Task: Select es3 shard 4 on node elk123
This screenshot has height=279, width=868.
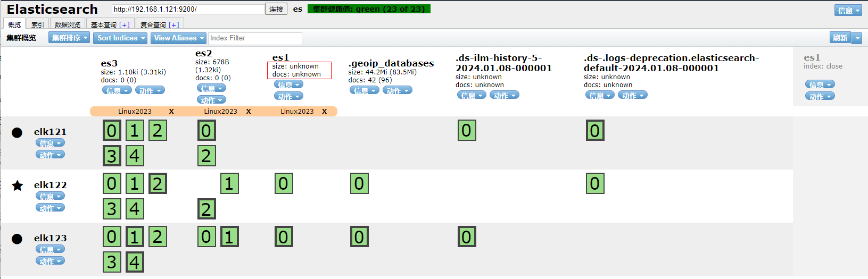Action: (x=135, y=262)
